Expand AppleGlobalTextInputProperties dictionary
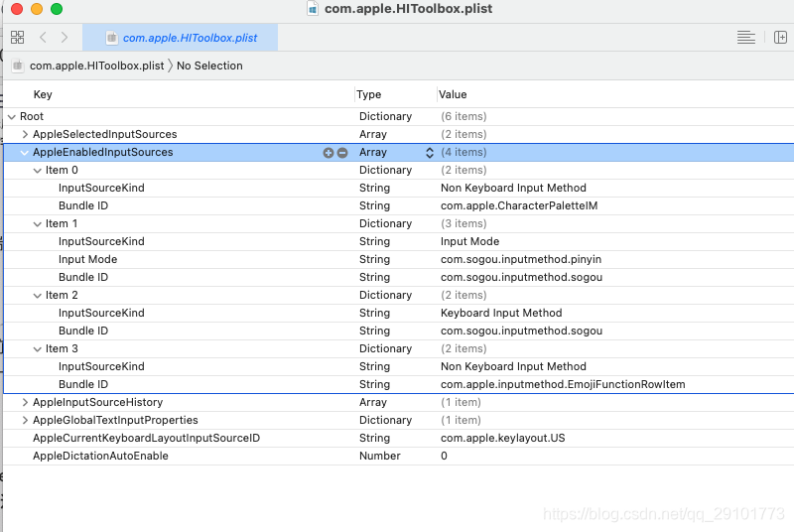Screen dimensions: 794x532 25,420
